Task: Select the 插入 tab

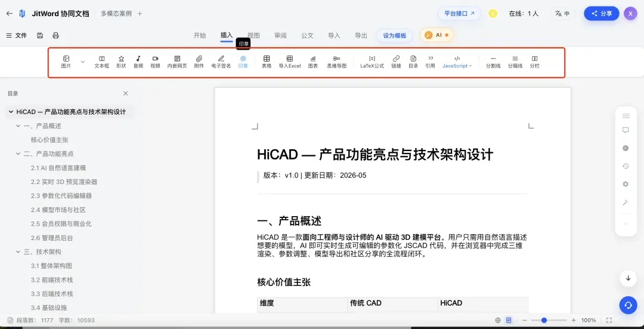Action: (227, 35)
